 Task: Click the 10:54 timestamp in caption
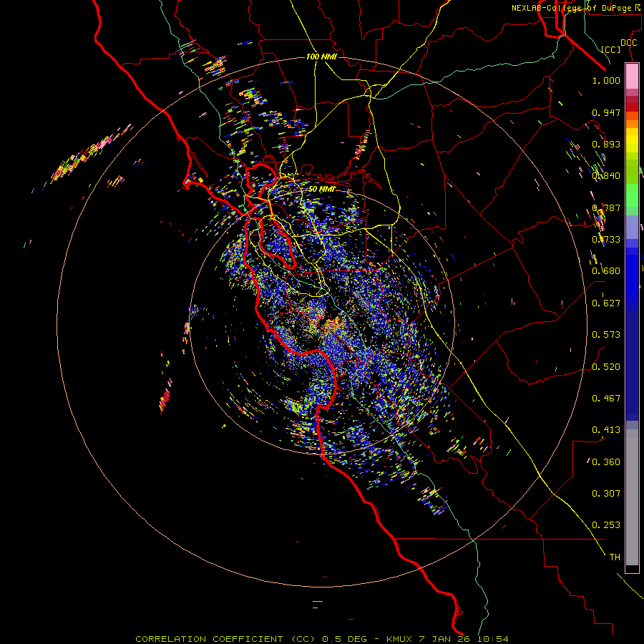point(492,639)
